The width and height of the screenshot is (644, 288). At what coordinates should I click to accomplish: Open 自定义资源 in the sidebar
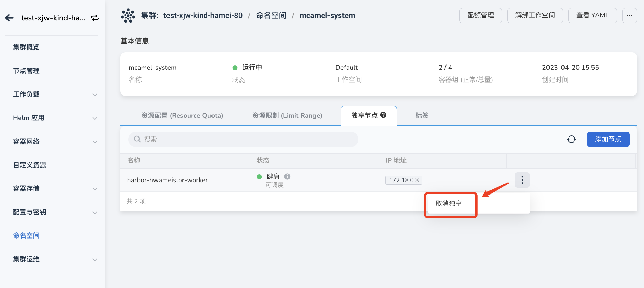click(30, 165)
